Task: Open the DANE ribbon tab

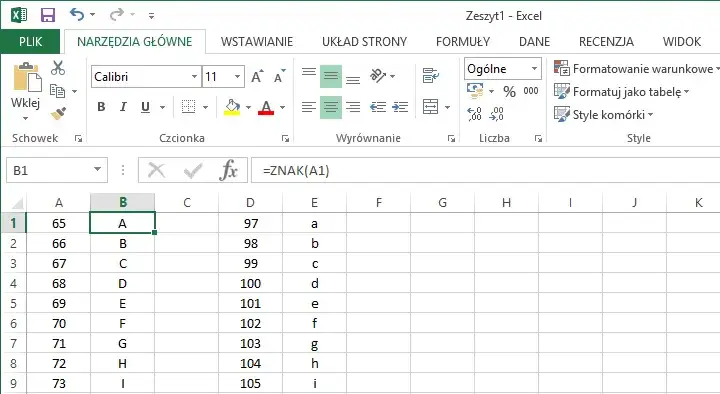Action: pos(534,42)
